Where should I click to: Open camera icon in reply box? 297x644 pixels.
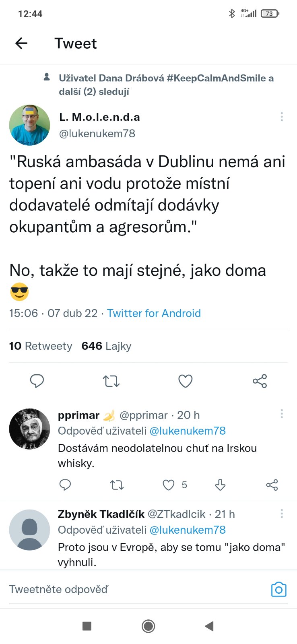click(278, 590)
